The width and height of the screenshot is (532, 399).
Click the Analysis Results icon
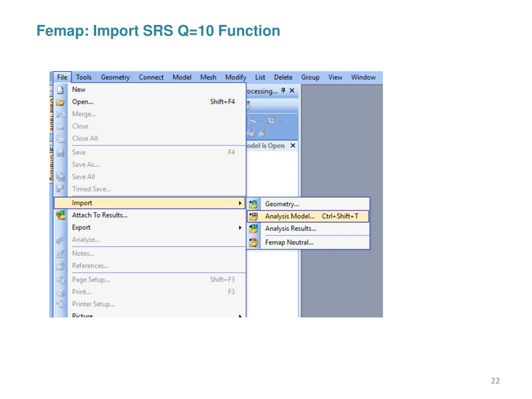click(254, 228)
